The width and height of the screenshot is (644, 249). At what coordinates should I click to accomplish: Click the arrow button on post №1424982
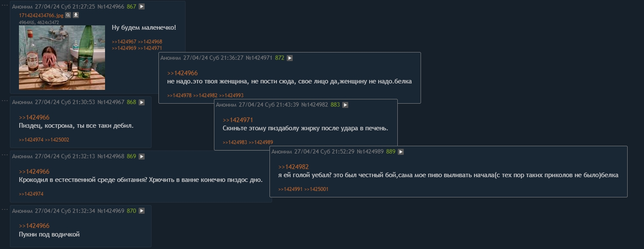tap(345, 105)
